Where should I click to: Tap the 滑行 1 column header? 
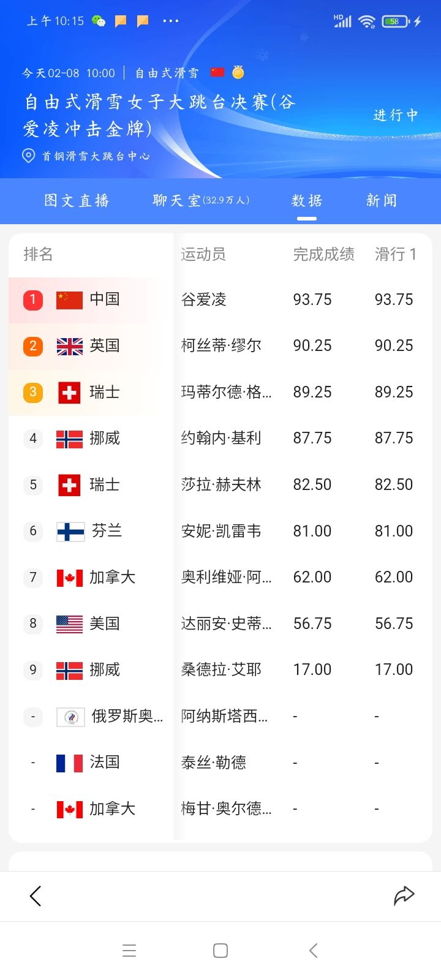point(396,254)
